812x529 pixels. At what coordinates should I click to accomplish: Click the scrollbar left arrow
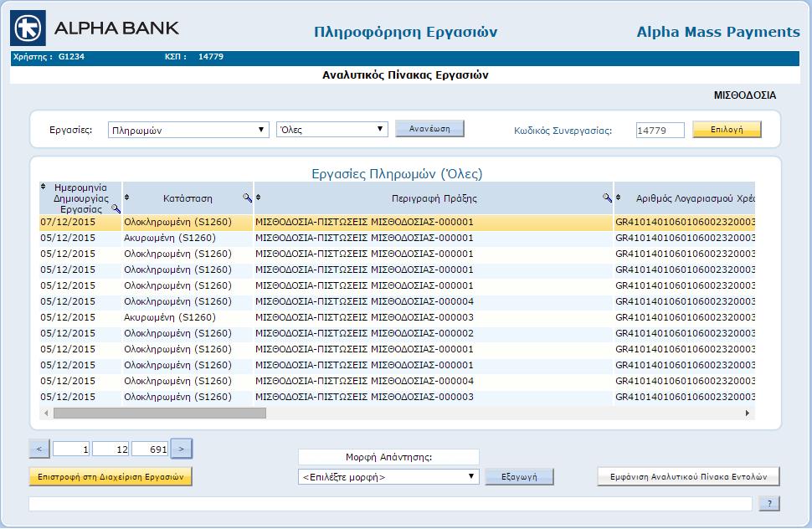click(46, 413)
